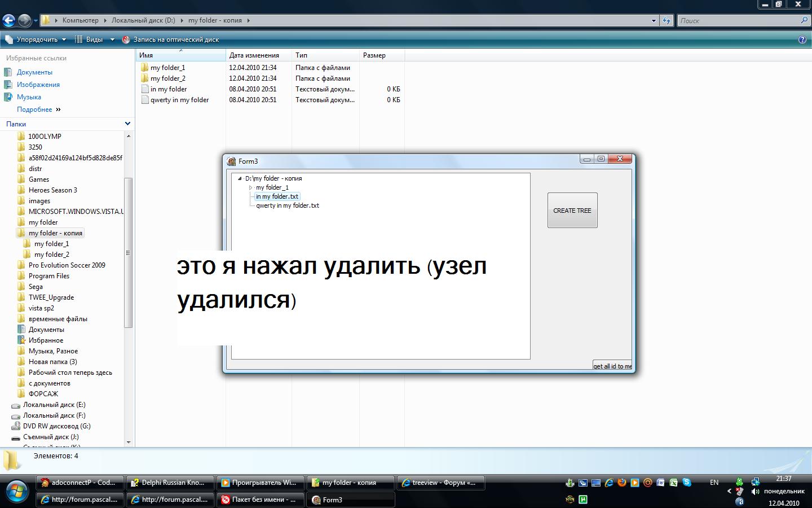Viewport: 812px width, 508px height.
Task: Collapse the 'D:\my folder - копия' root node
Action: 240,178
